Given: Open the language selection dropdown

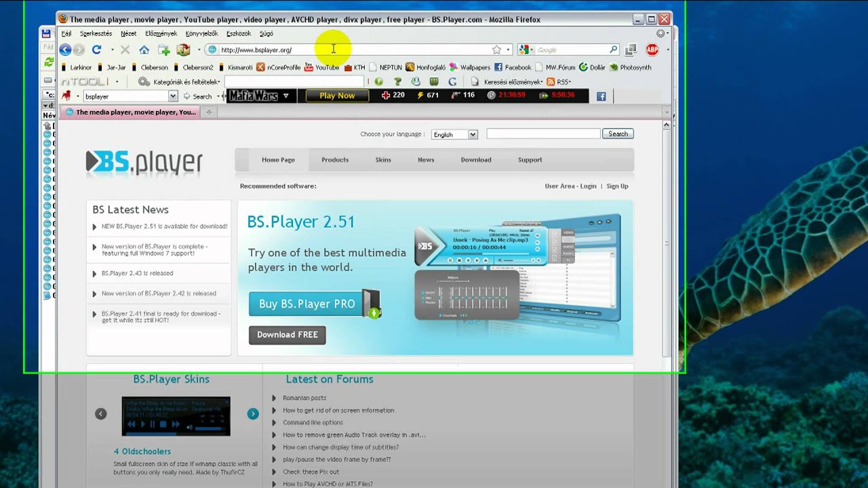Looking at the screenshot, I should 454,134.
